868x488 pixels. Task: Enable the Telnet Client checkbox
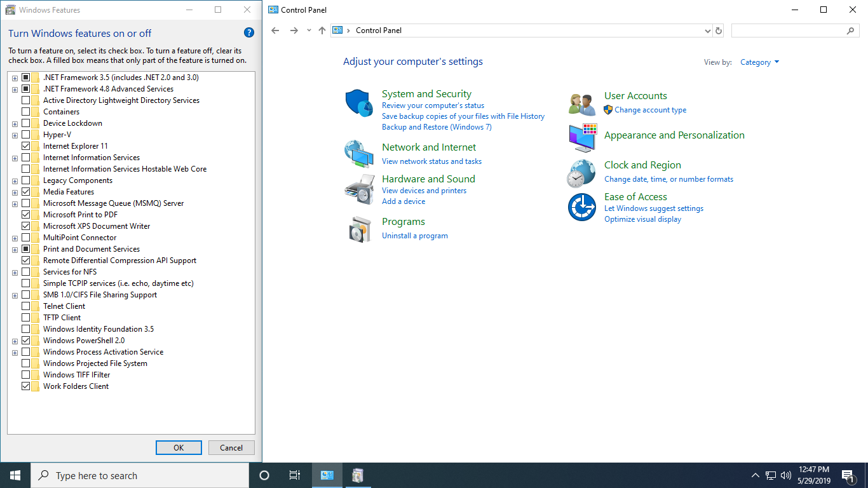pyautogui.click(x=26, y=306)
